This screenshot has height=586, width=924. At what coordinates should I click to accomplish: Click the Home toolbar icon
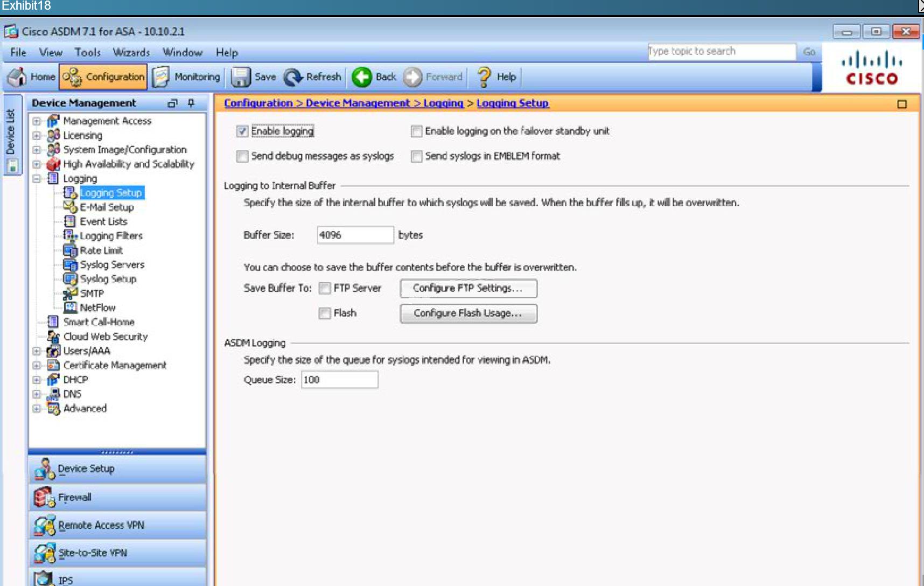point(17,77)
